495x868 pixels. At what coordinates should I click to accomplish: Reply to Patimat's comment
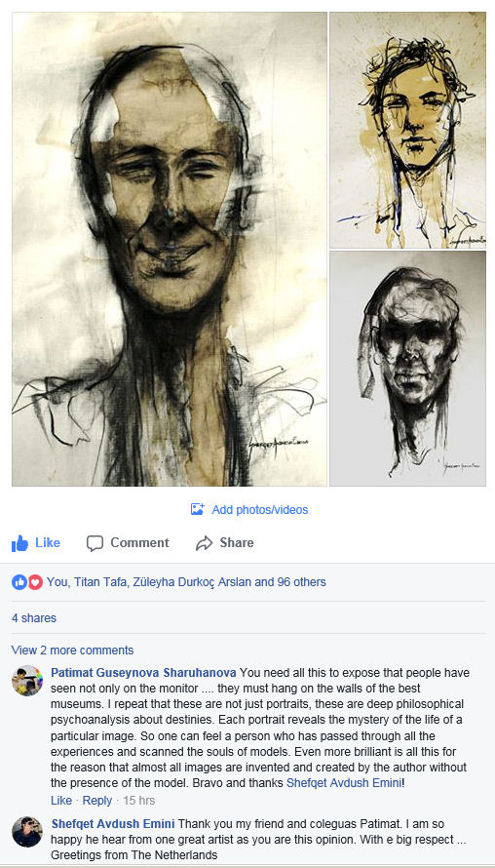[x=97, y=801]
